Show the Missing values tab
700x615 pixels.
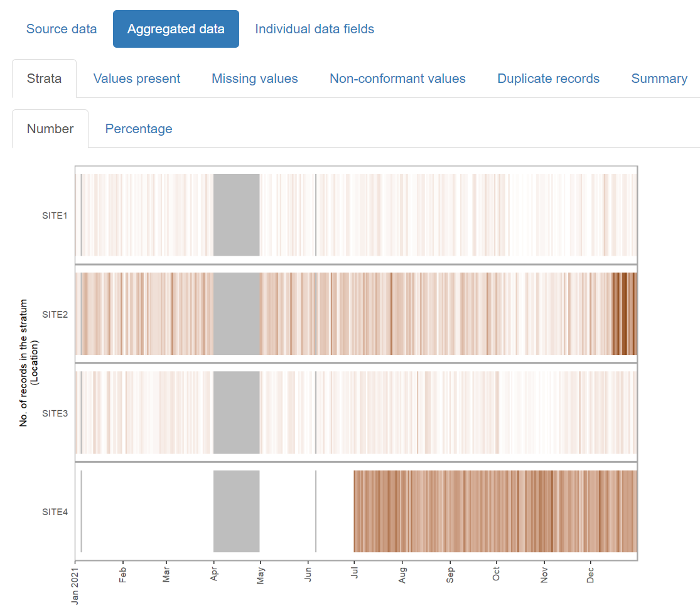(x=255, y=79)
